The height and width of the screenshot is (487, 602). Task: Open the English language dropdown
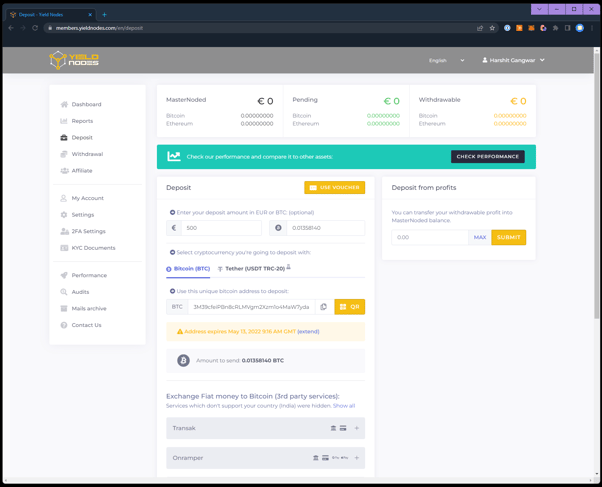pyautogui.click(x=446, y=60)
